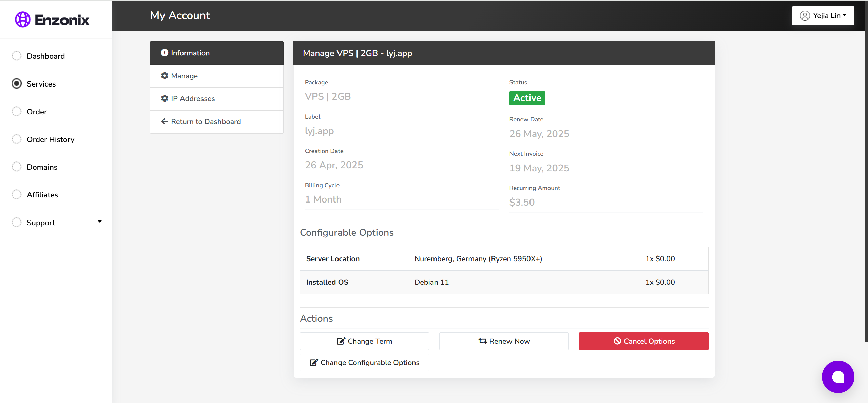Click the '26 Apr, 2025' creation date
Screen dimensions: 868x403
(334, 165)
